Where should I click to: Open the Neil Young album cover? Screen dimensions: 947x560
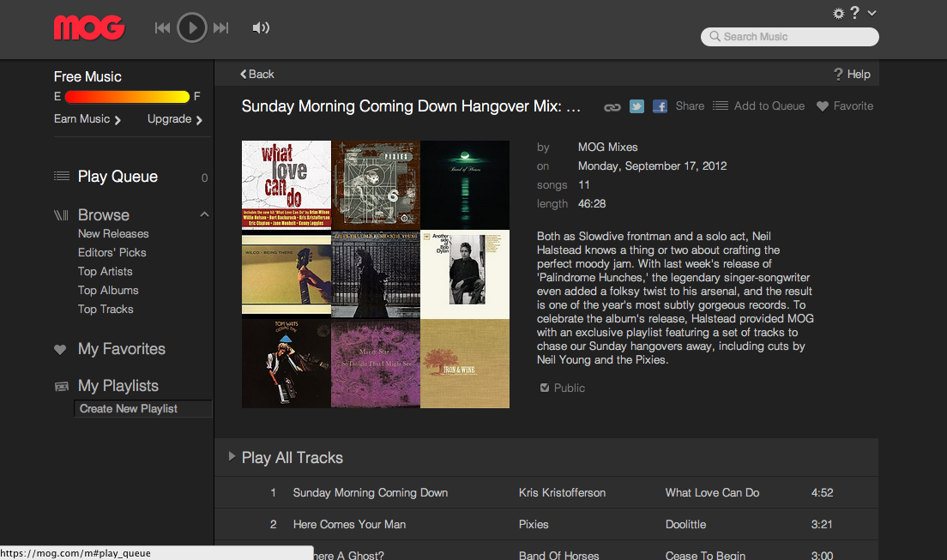point(376,274)
